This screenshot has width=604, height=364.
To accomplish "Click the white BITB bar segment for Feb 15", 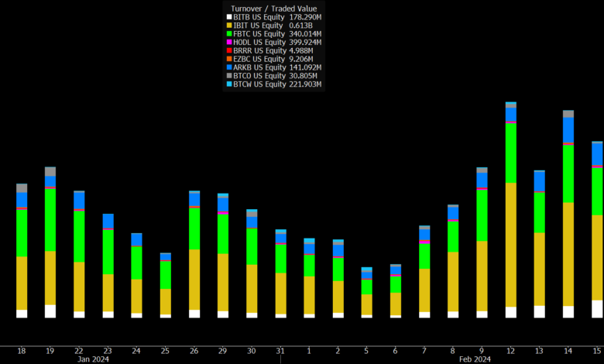I will tap(597, 308).
